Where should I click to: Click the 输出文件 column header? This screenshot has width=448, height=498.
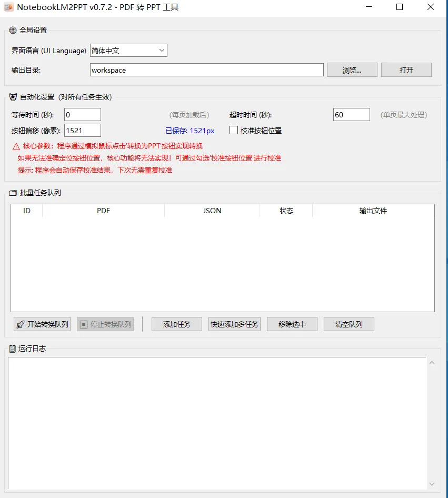[x=373, y=211]
